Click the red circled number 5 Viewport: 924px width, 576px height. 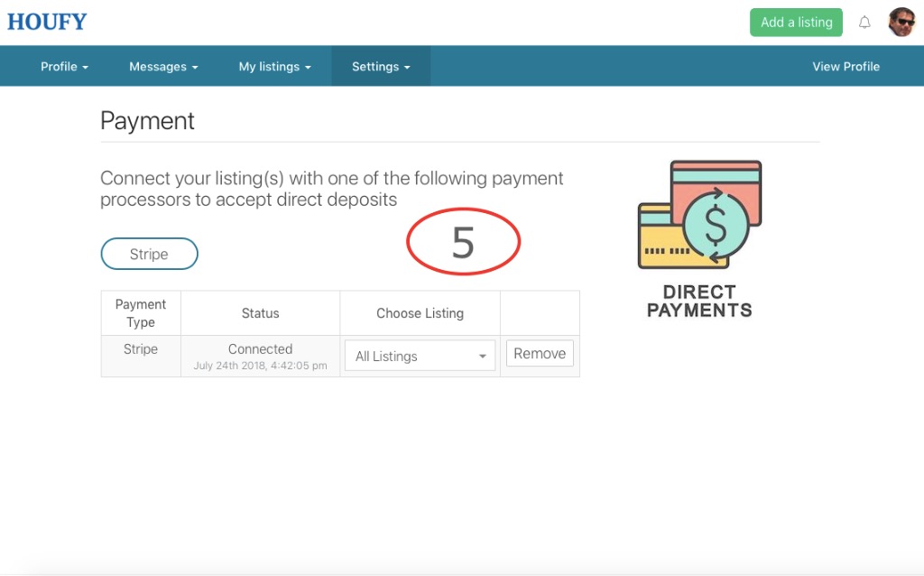[x=463, y=240]
